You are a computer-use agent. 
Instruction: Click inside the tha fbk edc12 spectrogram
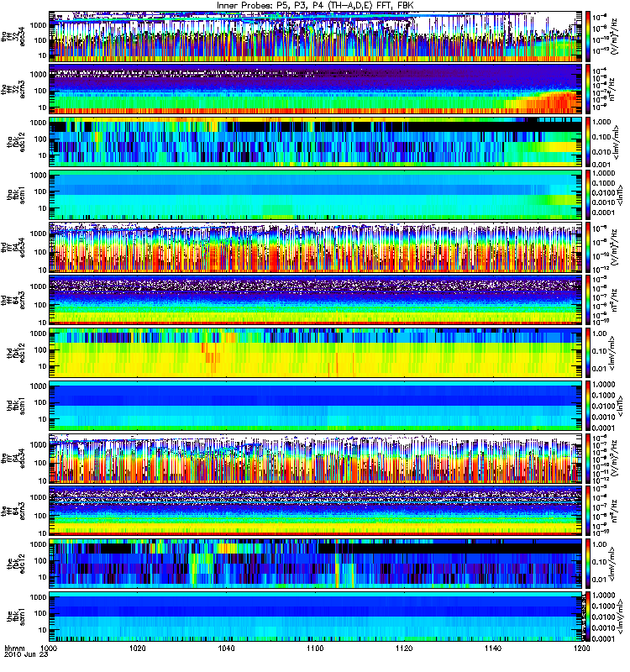click(316, 142)
